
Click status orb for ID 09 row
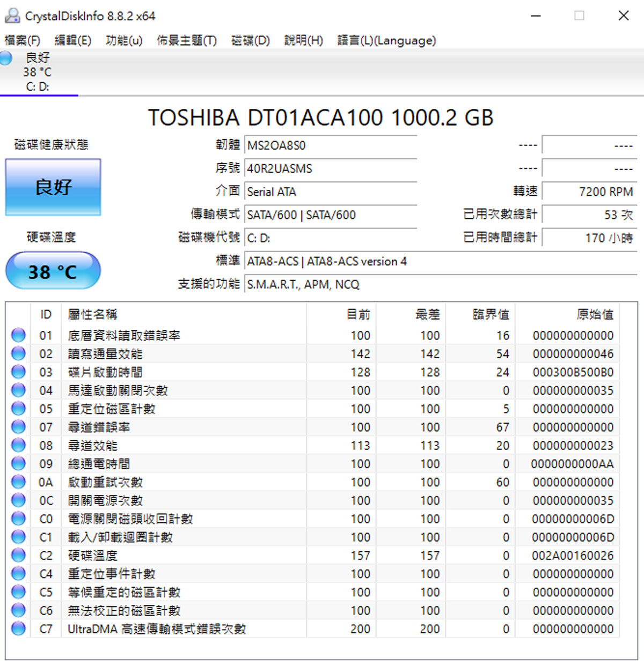click(18, 463)
